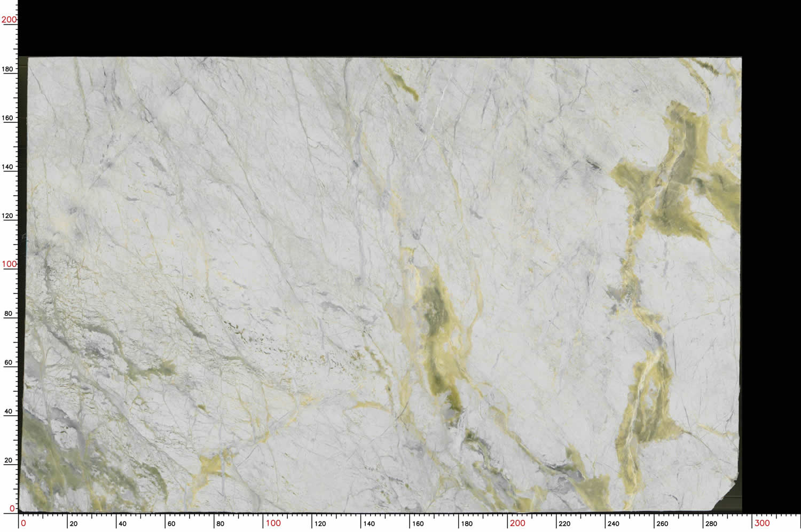Click the 40 label on the bottom ruler

[122, 523]
